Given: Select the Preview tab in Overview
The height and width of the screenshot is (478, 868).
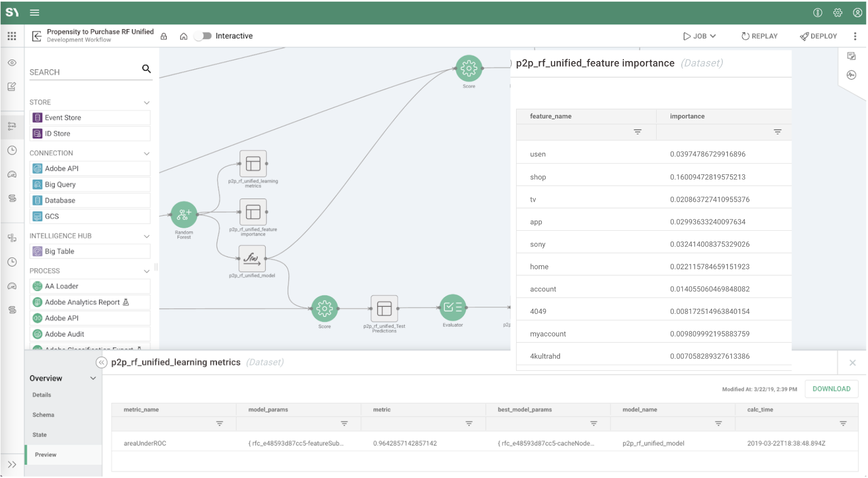Looking at the screenshot, I should tap(46, 455).
